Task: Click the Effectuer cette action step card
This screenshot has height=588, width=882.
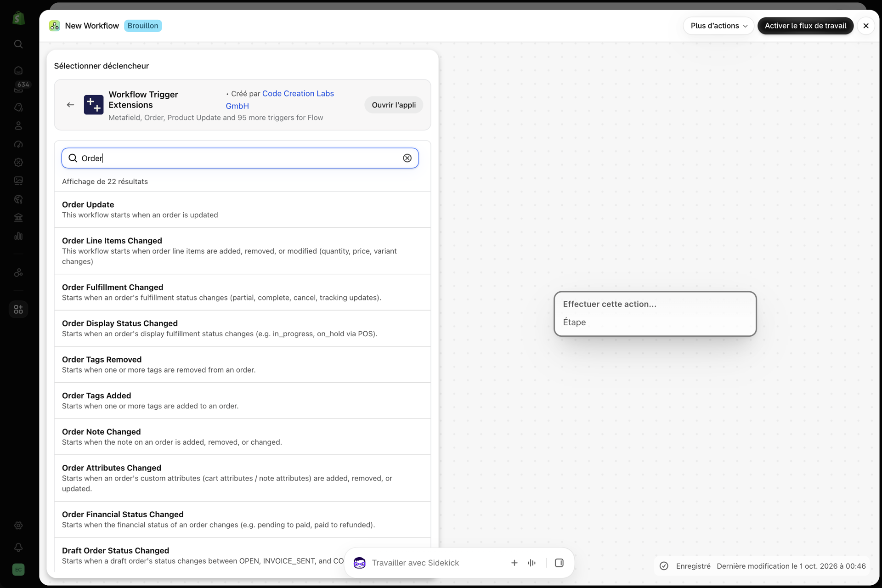Action: coord(655,314)
